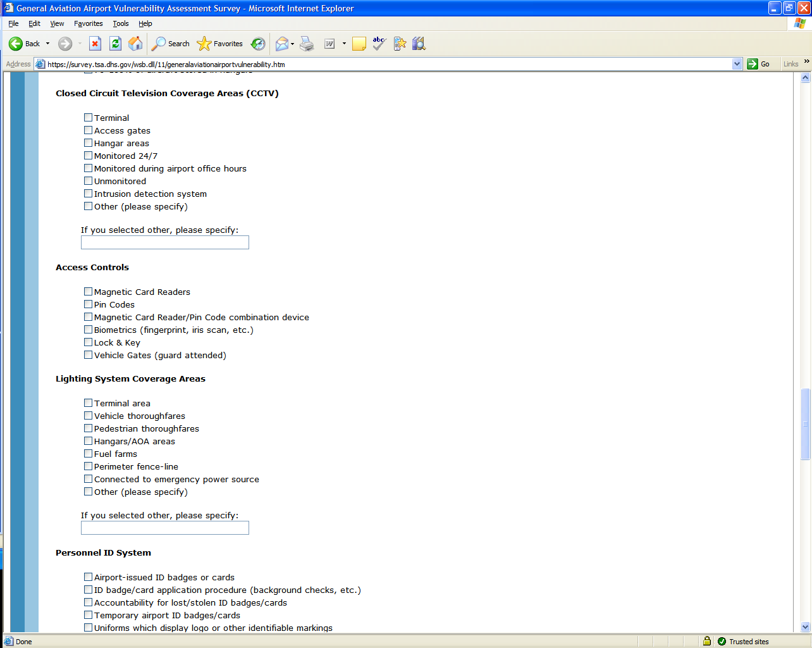Select the Vehicle Gates (guard attended) checkbox
The image size is (812, 648).
(89, 355)
